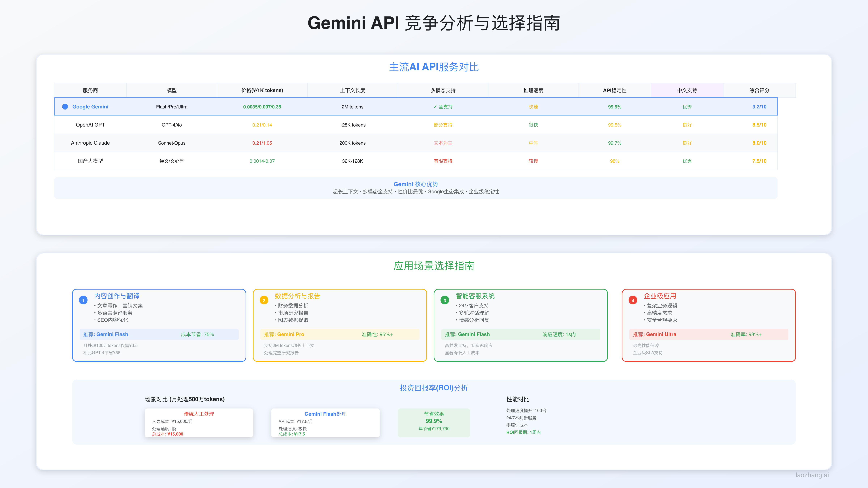Screen dimensions: 868x488
Task: Click the API稳定性 column header
Action: 615,91
